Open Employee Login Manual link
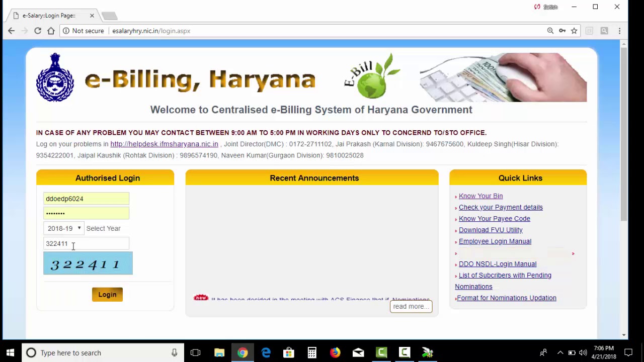Viewport: 644px width, 362px height. 495,241
